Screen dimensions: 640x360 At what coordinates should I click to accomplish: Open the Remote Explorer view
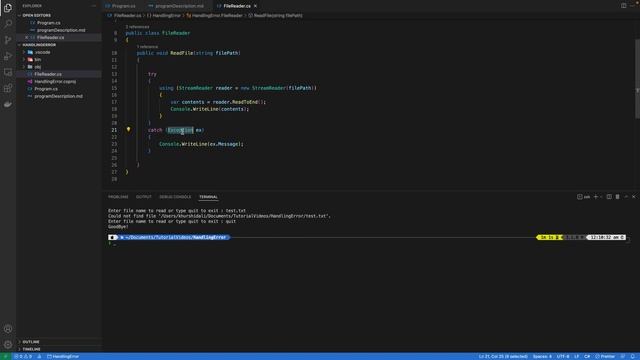click(8, 72)
